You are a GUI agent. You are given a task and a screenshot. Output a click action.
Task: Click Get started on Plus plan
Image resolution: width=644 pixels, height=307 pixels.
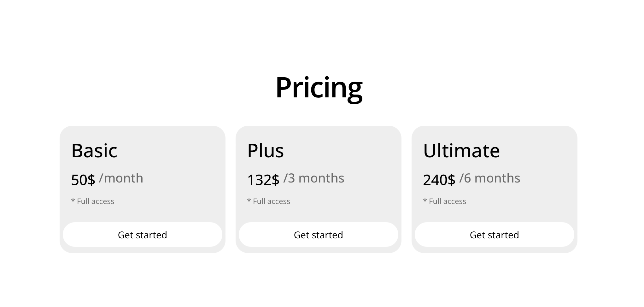(319, 235)
